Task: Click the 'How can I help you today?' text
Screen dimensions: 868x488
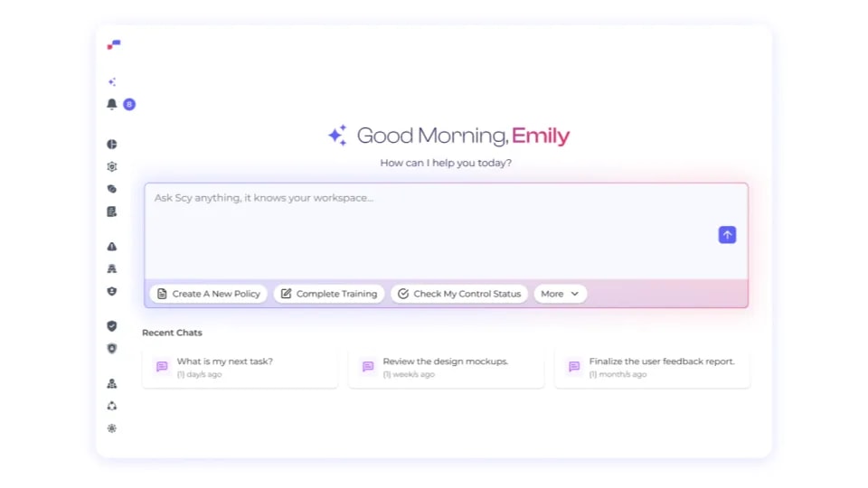Action: tap(446, 163)
